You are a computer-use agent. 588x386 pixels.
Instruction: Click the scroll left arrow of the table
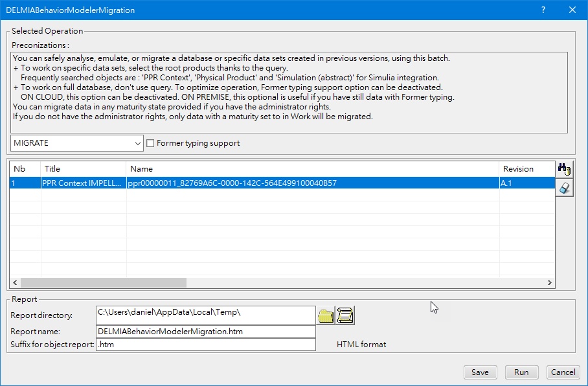(15, 283)
